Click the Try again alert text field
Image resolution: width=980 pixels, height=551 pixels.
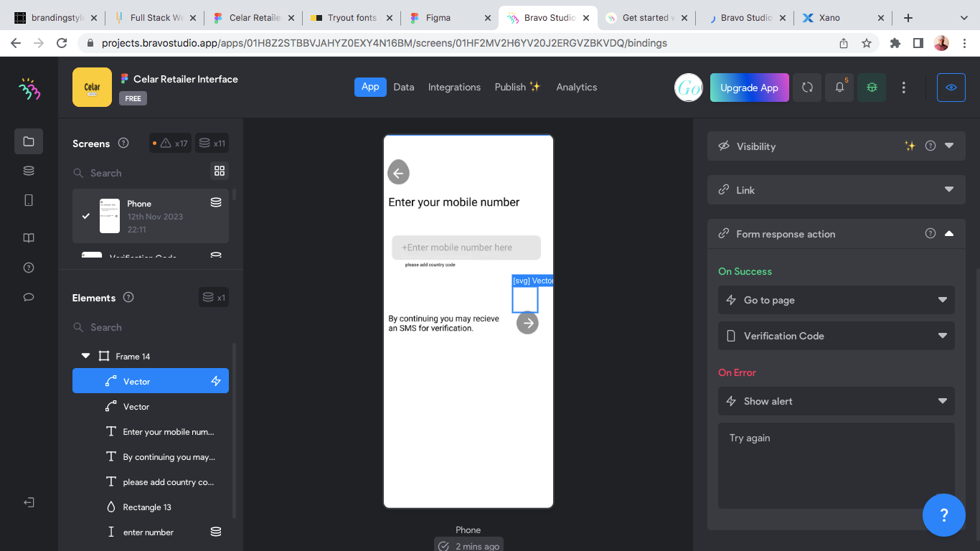pos(837,466)
